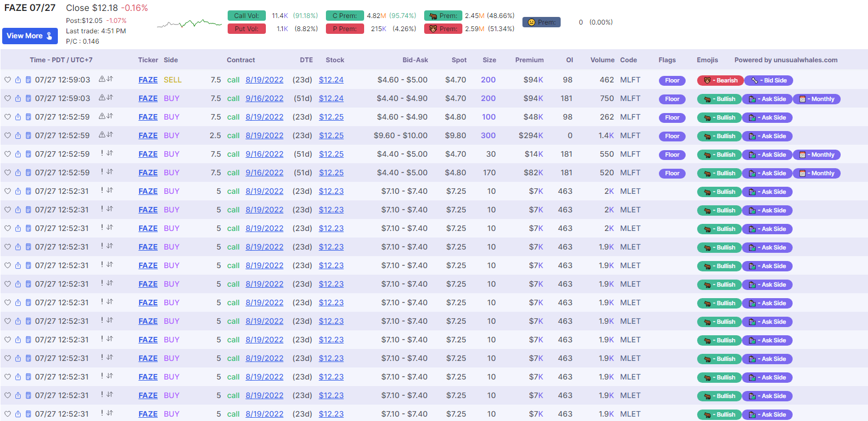Open calculator icon on size 170 row
Viewport: 868px width, 421px height.
tap(28, 173)
